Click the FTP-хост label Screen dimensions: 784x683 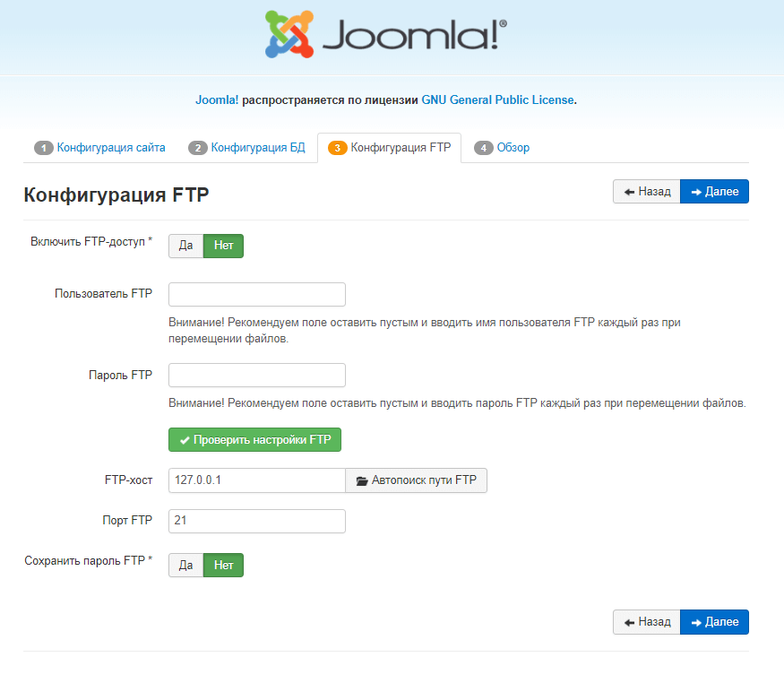[x=128, y=480]
